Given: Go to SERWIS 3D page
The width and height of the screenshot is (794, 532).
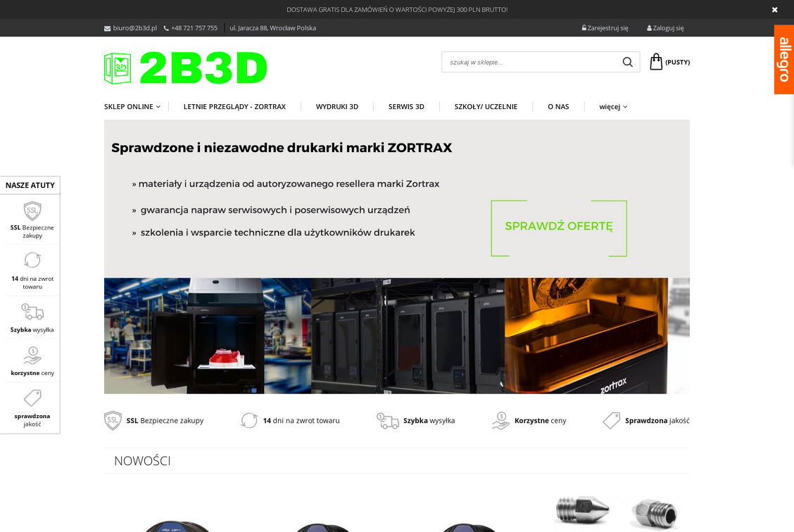Looking at the screenshot, I should pos(406,106).
